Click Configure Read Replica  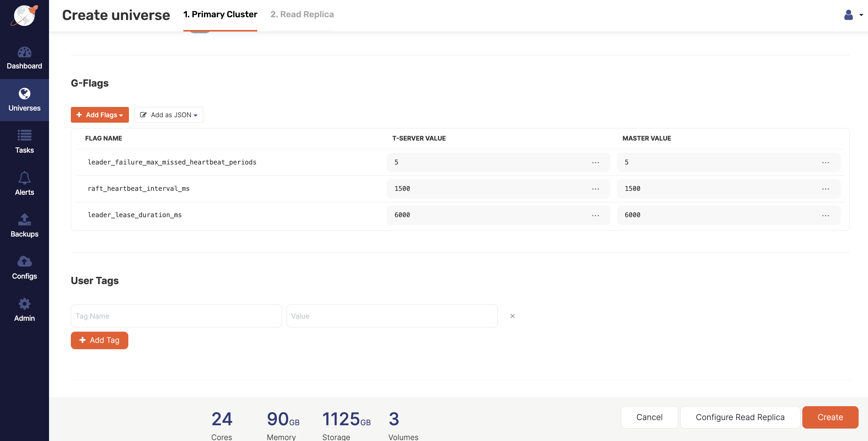pos(740,417)
